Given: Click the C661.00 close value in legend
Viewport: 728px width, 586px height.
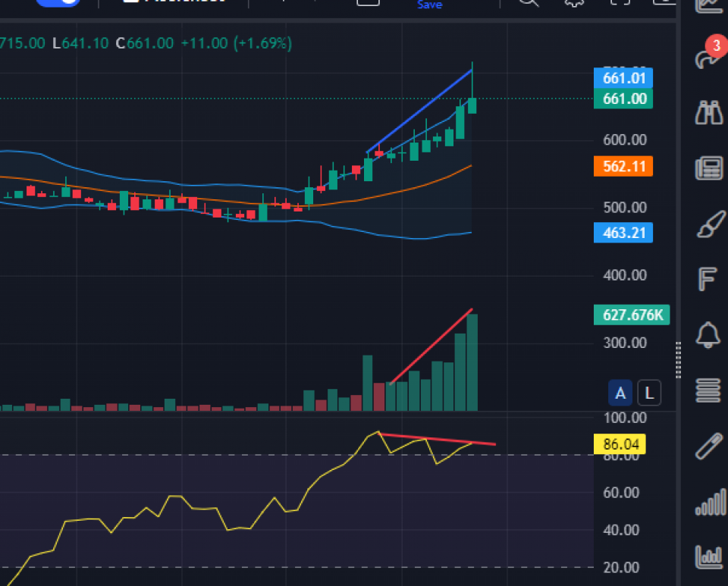Looking at the screenshot, I should pos(144,43).
